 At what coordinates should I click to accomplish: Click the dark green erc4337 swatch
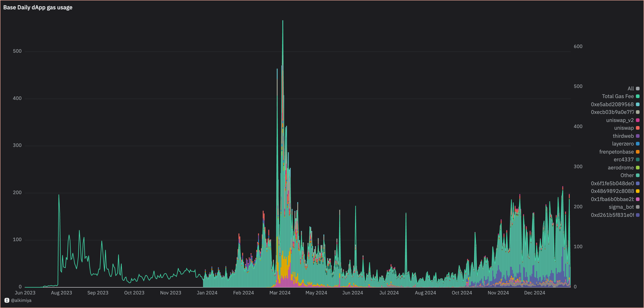tap(638, 159)
